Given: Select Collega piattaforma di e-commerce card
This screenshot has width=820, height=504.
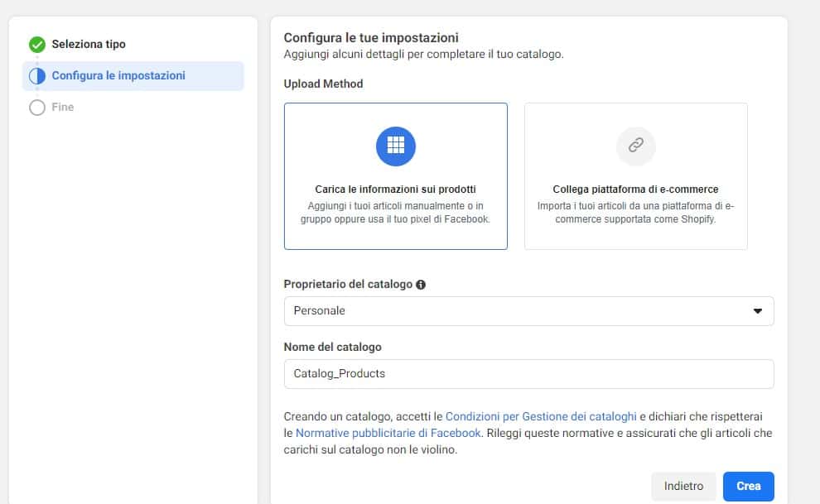Looking at the screenshot, I should point(636,176).
